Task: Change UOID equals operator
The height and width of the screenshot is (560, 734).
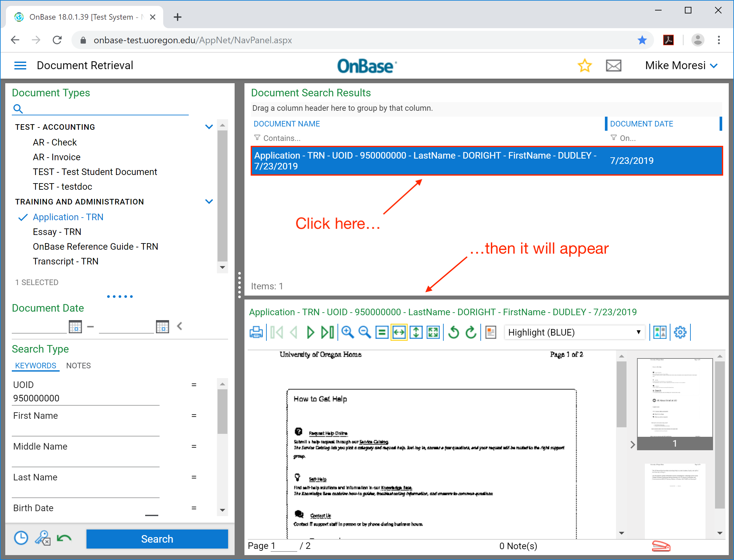Action: [194, 385]
